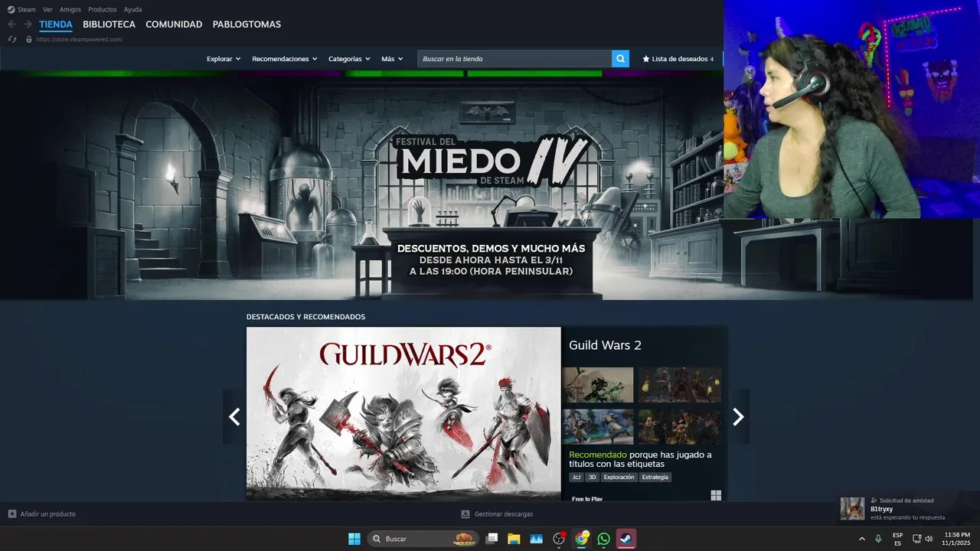
Task: Open the Guild Wars 2 main capsule image
Action: 403,414
